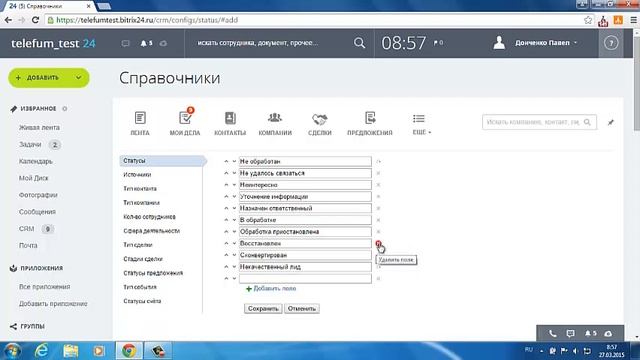The image size is (640, 360).
Task: Move Не обработан status up
Action: (x=226, y=161)
